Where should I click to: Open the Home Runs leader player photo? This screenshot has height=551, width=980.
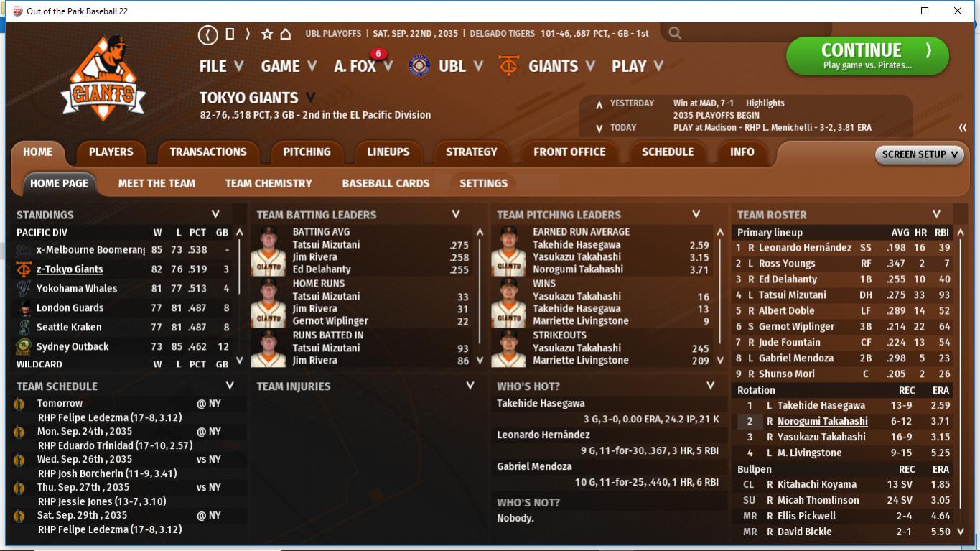pos(269,302)
